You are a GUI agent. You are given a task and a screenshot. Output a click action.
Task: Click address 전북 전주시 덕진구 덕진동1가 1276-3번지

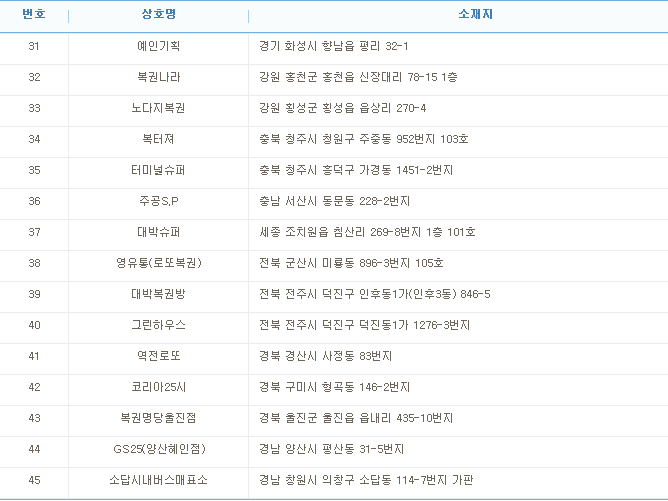(x=365, y=325)
